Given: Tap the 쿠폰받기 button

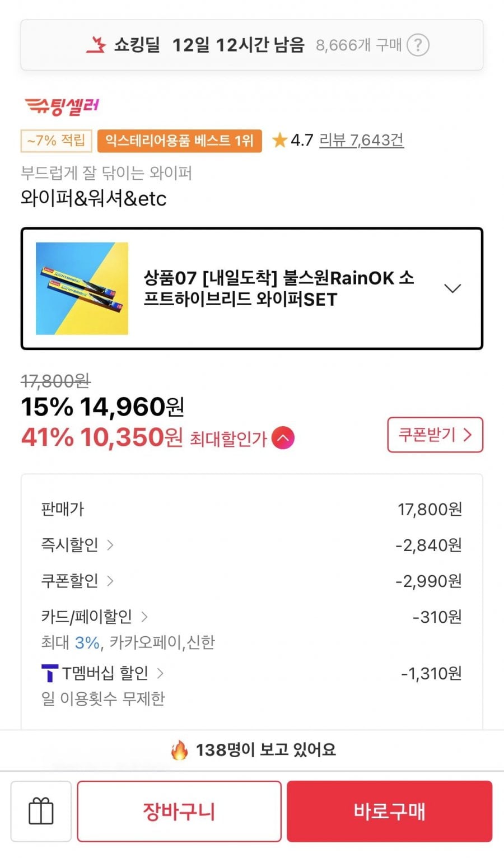Looking at the screenshot, I should (x=435, y=435).
